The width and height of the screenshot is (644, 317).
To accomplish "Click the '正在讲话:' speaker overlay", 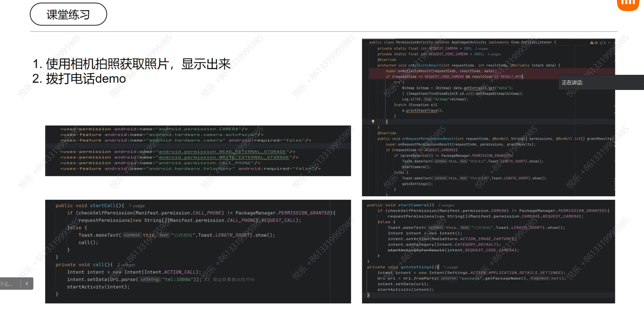I will 601,82.
